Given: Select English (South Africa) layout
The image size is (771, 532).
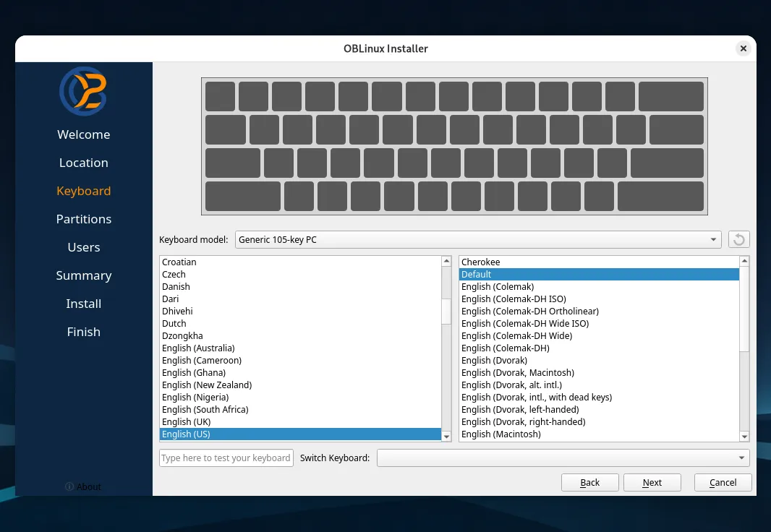Looking at the screenshot, I should [300, 409].
